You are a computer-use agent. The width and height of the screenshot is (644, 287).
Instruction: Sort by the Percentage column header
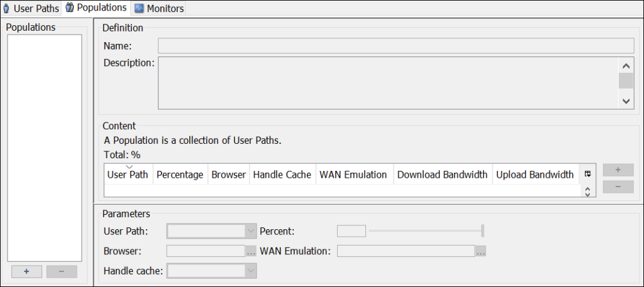pyautogui.click(x=180, y=175)
